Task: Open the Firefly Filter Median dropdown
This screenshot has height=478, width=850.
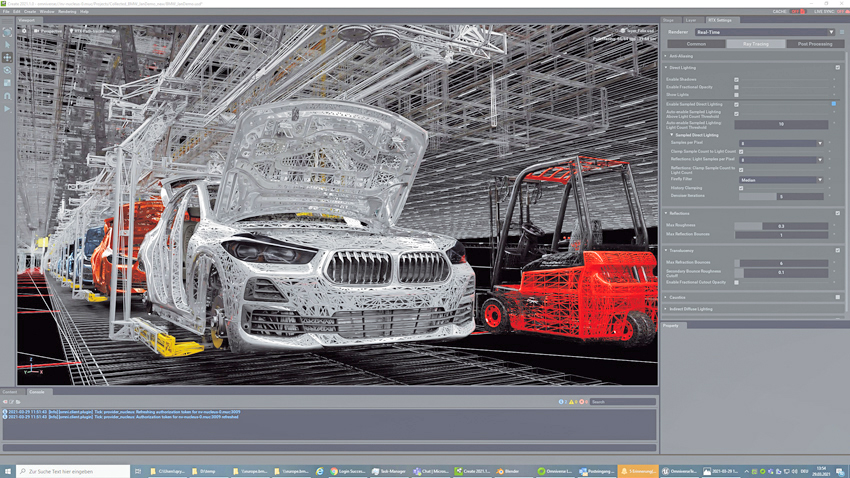Action: pos(781,180)
